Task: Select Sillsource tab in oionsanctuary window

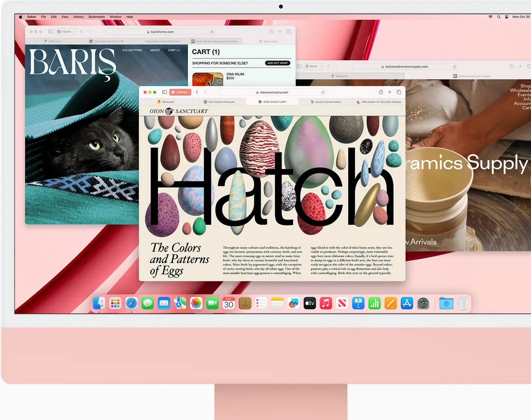Action: (x=166, y=101)
